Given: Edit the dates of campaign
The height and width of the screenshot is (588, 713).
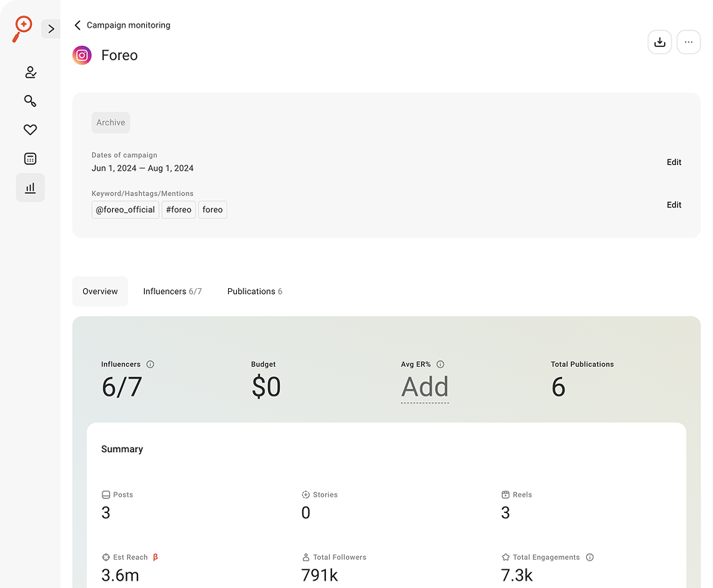Looking at the screenshot, I should (674, 163).
